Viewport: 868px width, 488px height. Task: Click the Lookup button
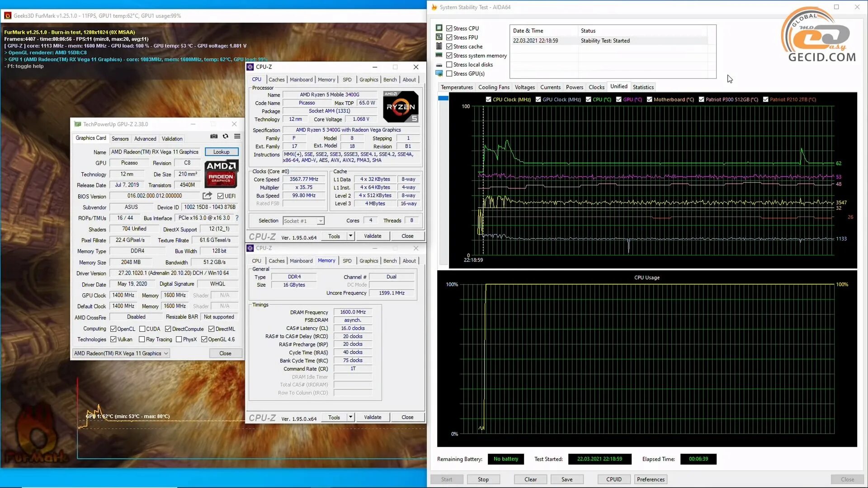coord(222,152)
